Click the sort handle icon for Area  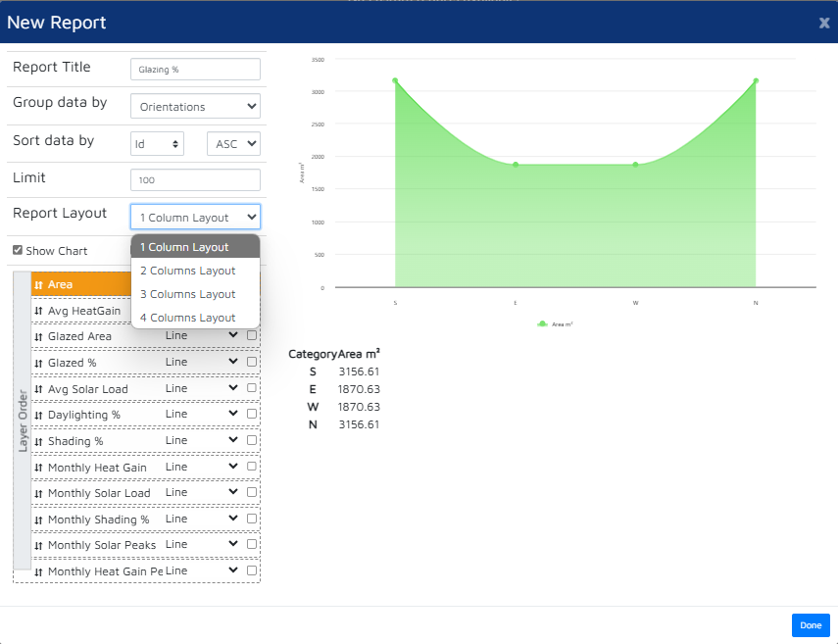(38, 285)
